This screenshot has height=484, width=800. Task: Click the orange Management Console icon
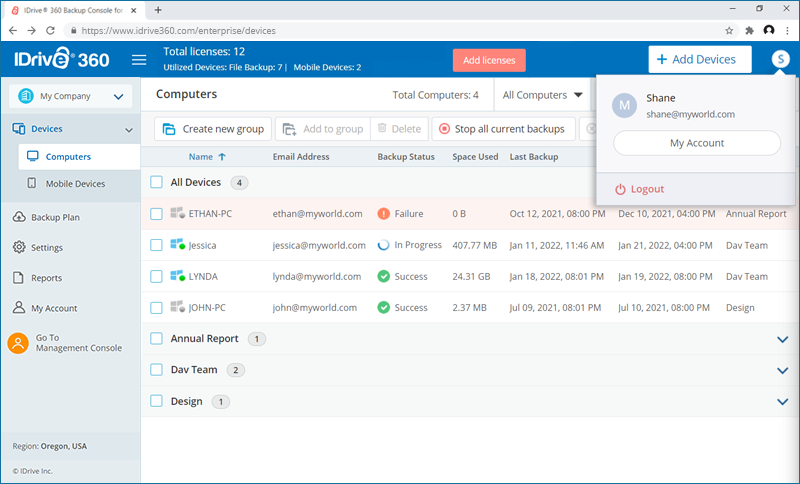pos(18,343)
